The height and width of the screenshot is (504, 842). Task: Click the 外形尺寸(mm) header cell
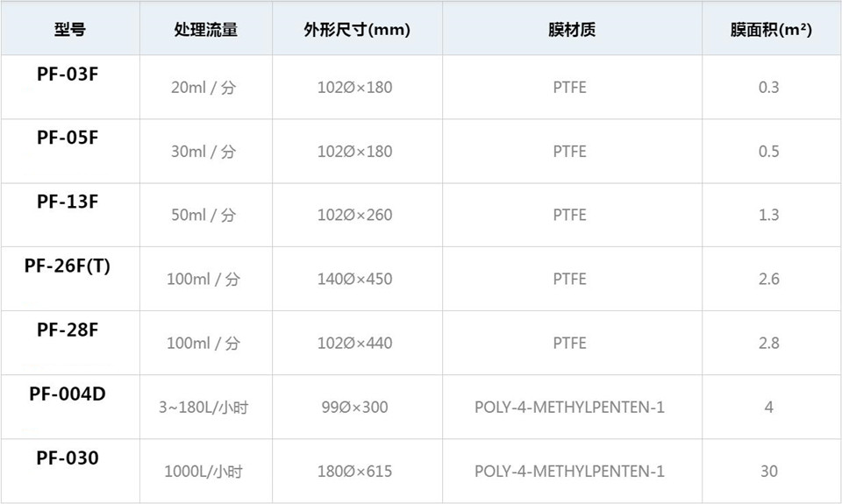[x=357, y=30]
